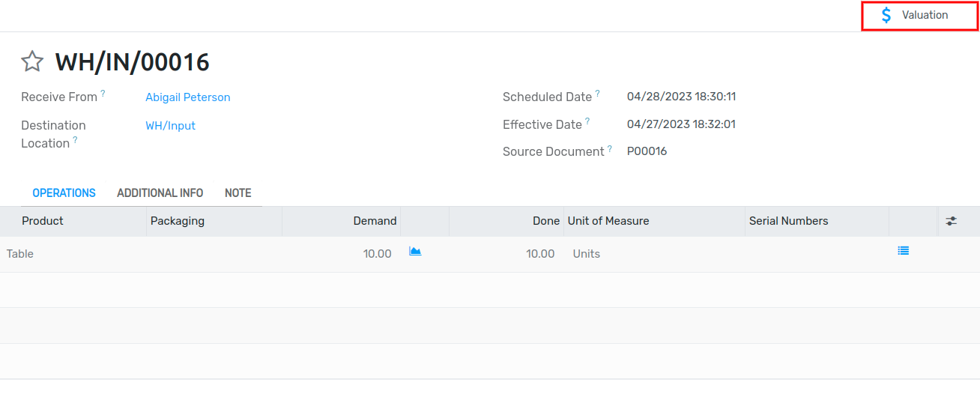Open detailed operations list icon for Table
The height and width of the screenshot is (412, 980).
904,251
